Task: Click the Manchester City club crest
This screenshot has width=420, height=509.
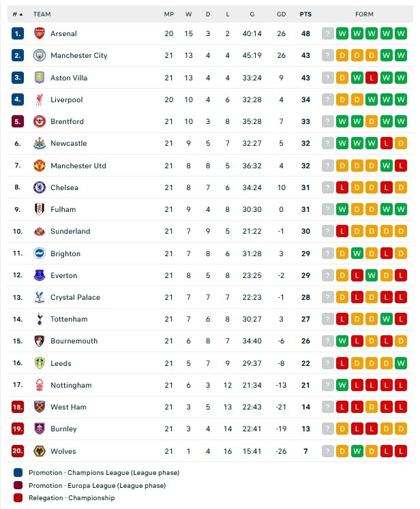Action: [39, 55]
